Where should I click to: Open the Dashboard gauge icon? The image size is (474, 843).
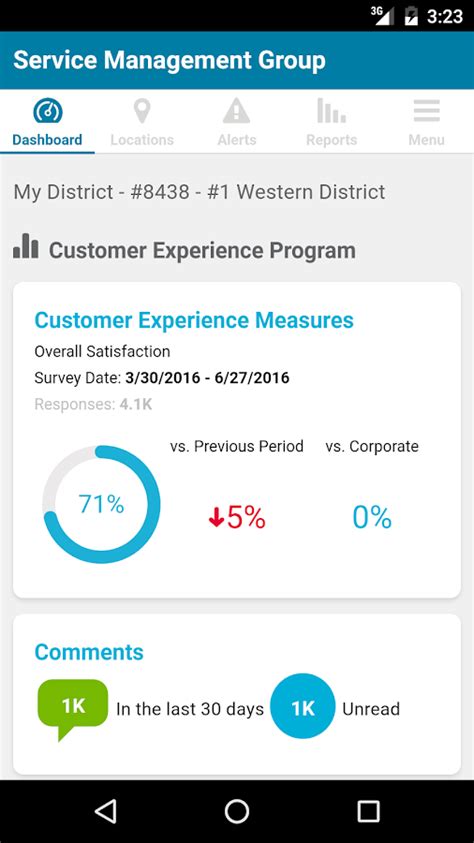tap(47, 111)
